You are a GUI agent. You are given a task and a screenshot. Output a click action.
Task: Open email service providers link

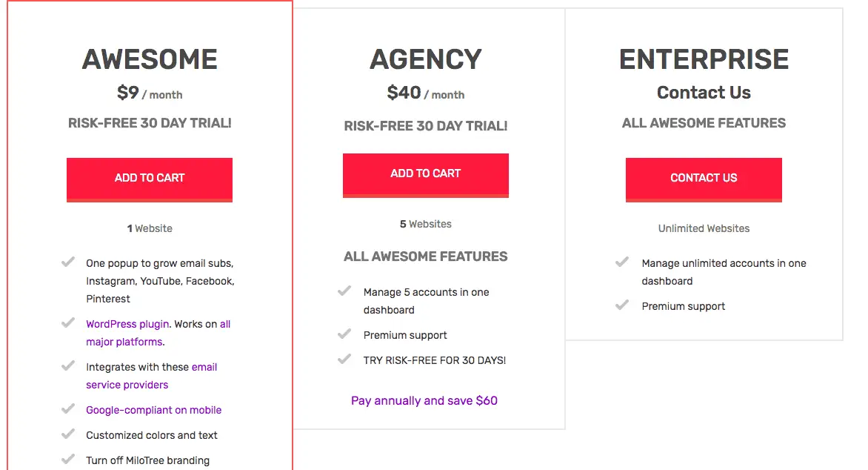[x=151, y=376]
